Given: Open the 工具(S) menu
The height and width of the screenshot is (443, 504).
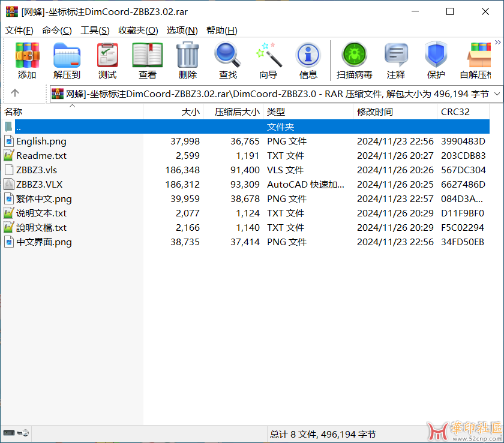Looking at the screenshot, I should pyautogui.click(x=95, y=31).
